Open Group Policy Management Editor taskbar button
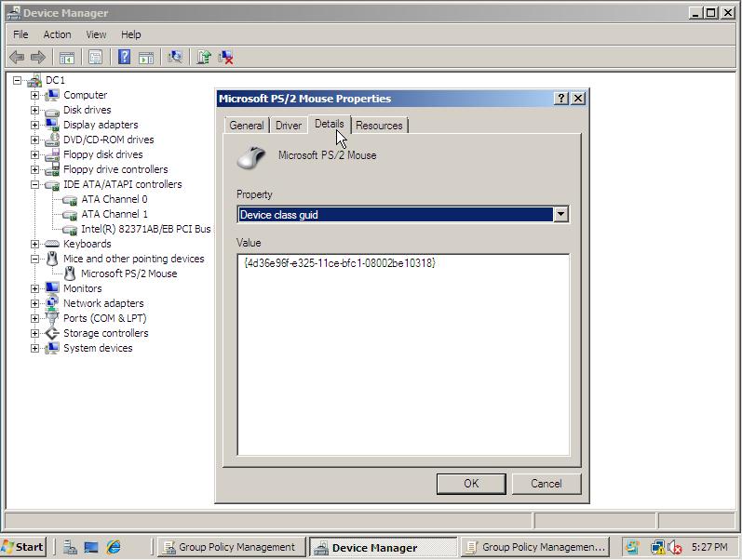This screenshot has width=742, height=560. [x=535, y=547]
